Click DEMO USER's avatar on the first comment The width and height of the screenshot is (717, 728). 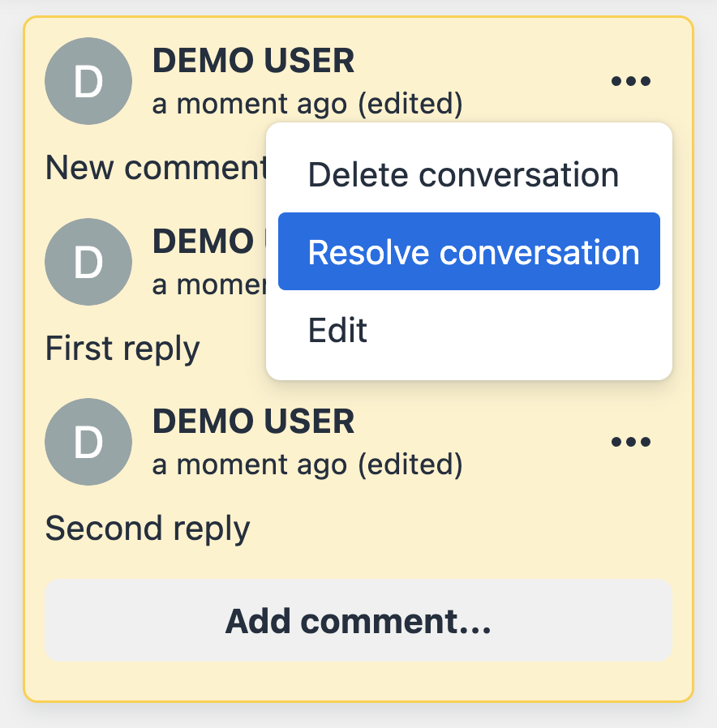pyautogui.click(x=88, y=80)
